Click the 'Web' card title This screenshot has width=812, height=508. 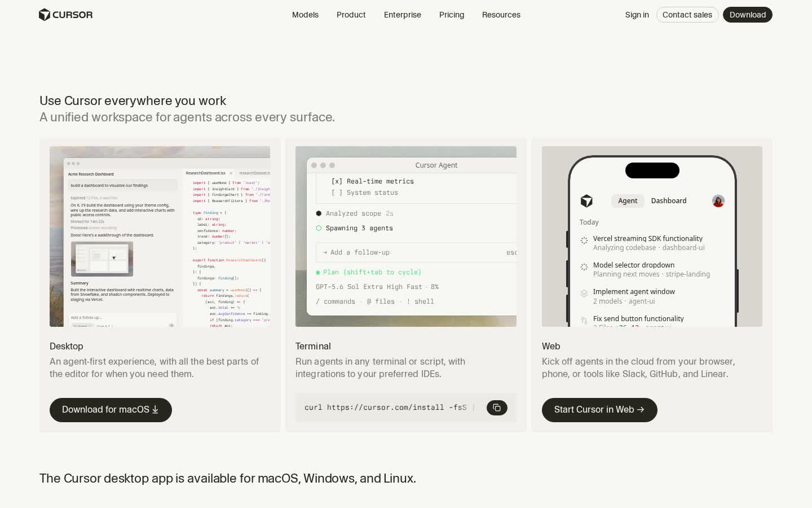[551, 346]
